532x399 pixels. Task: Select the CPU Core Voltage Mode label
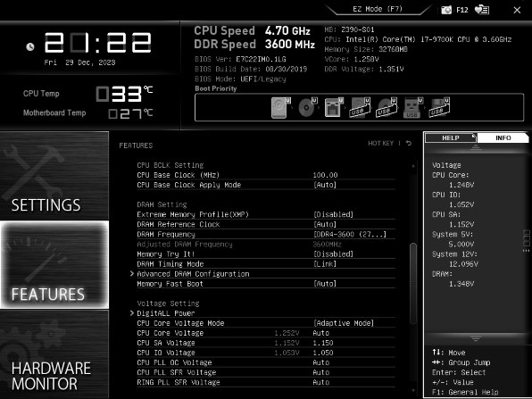[180, 323]
